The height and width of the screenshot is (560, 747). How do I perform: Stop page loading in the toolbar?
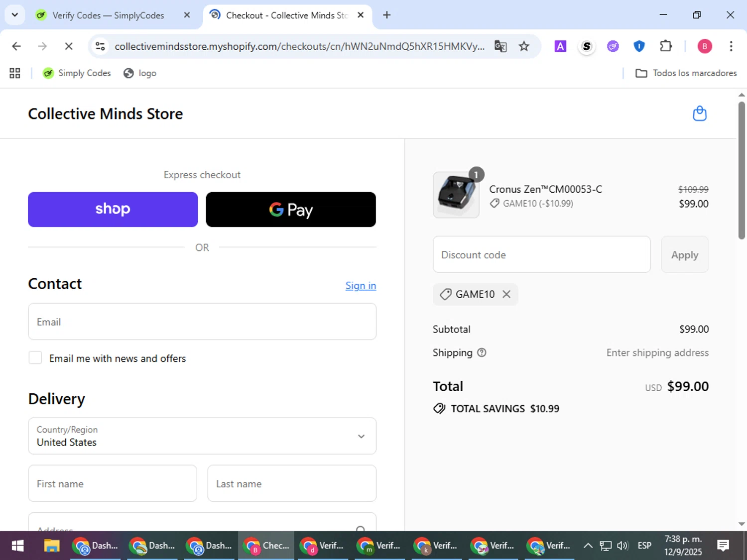click(x=69, y=46)
